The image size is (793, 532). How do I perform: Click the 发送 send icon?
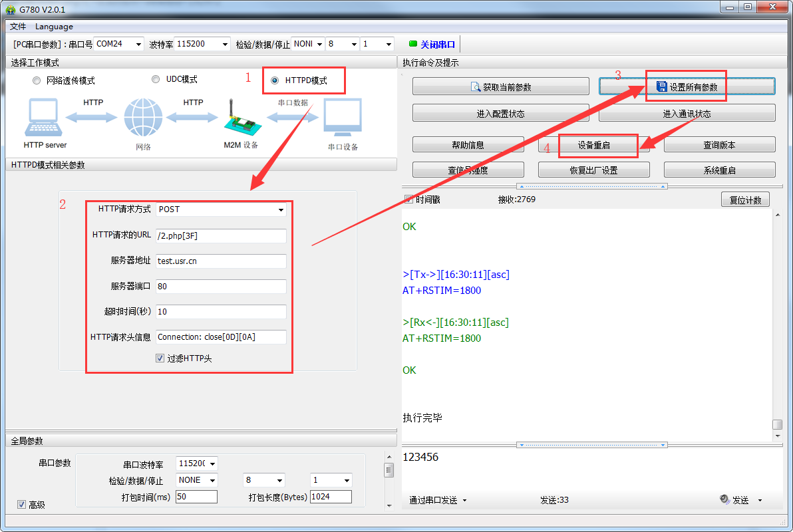[724, 500]
